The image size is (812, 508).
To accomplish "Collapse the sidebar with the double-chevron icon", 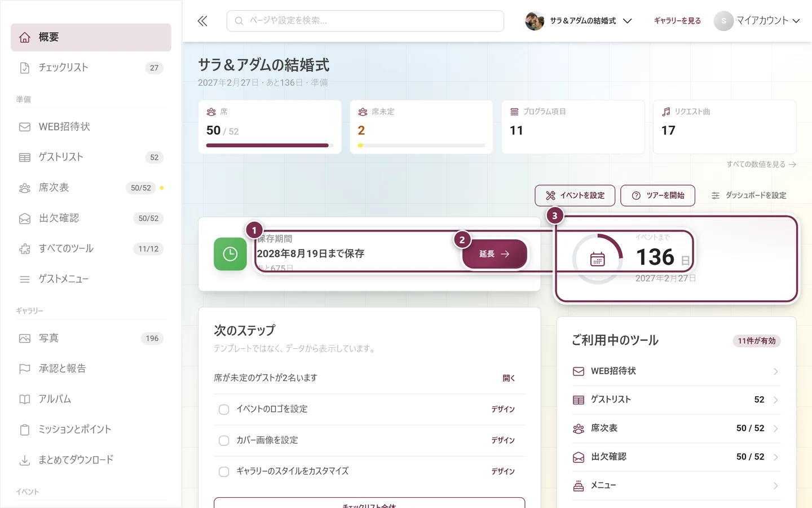I will click(x=202, y=21).
